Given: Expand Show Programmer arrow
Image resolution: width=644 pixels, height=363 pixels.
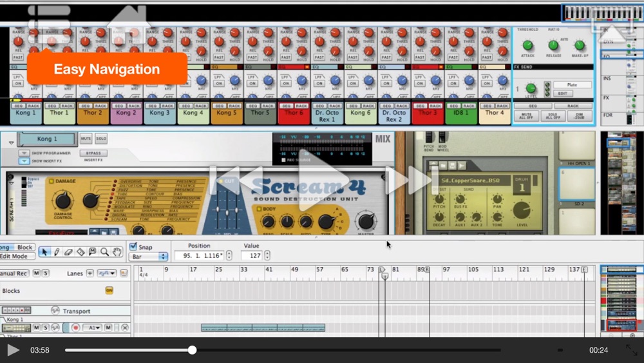Looking at the screenshot, I should click(x=24, y=153).
